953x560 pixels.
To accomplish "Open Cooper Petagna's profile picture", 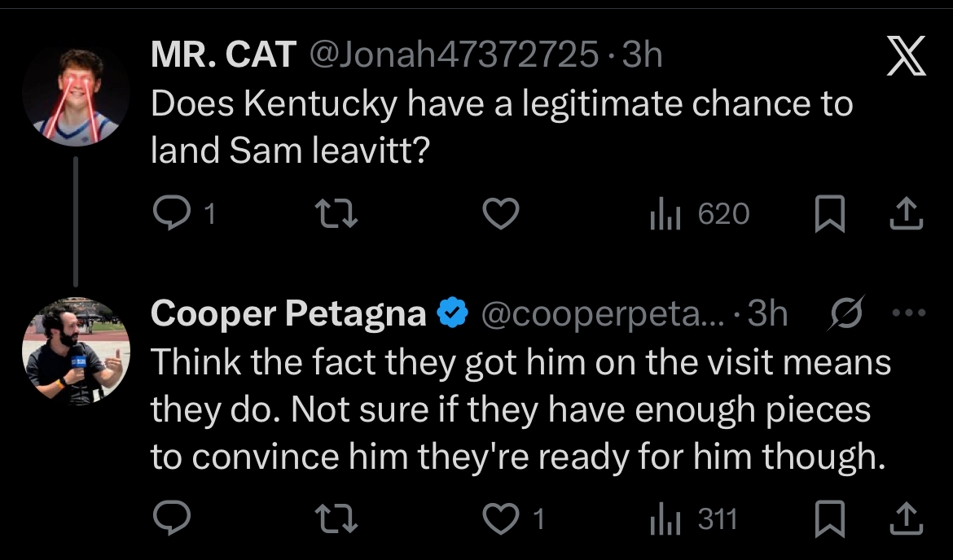I will pos(76,352).
